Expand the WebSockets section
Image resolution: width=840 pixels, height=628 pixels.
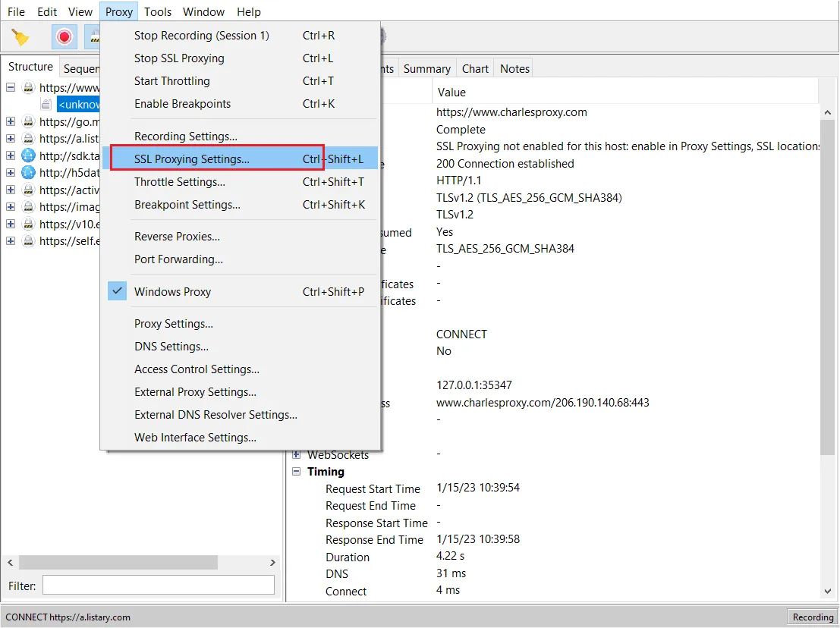pos(296,454)
